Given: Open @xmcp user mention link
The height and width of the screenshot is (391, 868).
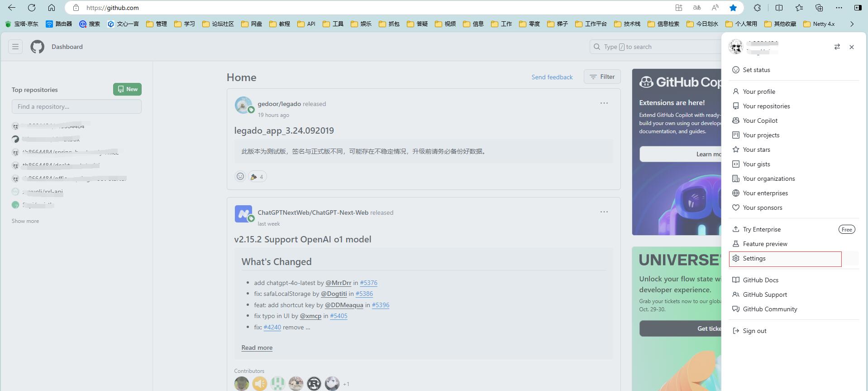Looking at the screenshot, I should coord(310,316).
